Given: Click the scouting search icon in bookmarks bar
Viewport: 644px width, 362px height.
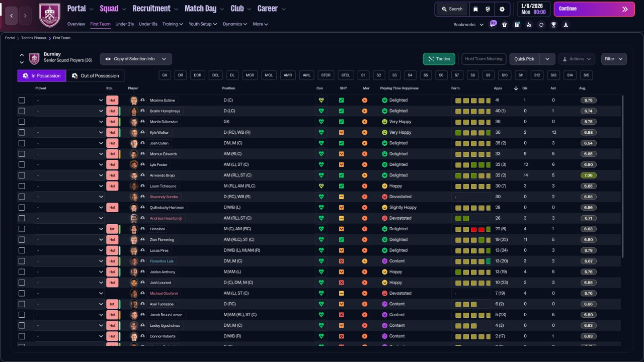Looking at the screenshot, I should (x=529, y=25).
